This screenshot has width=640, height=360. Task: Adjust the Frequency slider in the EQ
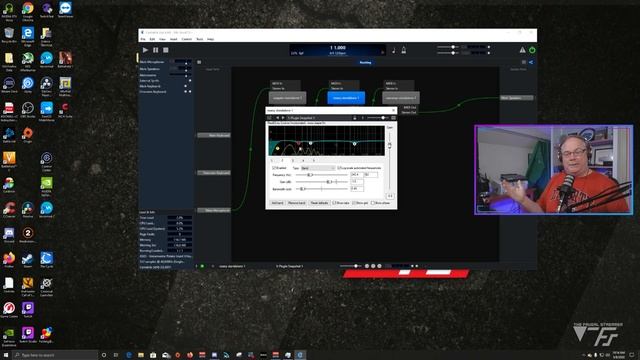322,175
